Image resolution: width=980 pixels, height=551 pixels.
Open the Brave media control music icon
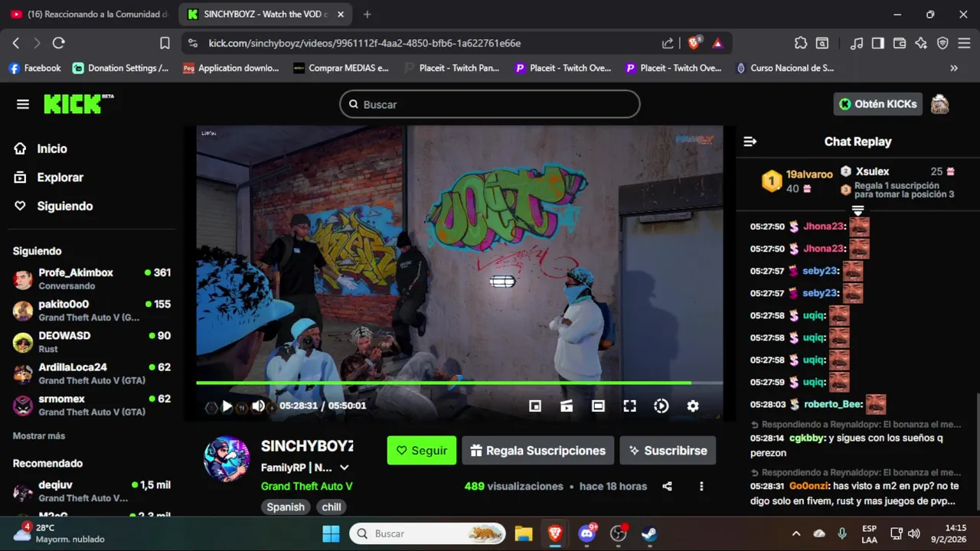pyautogui.click(x=857, y=44)
